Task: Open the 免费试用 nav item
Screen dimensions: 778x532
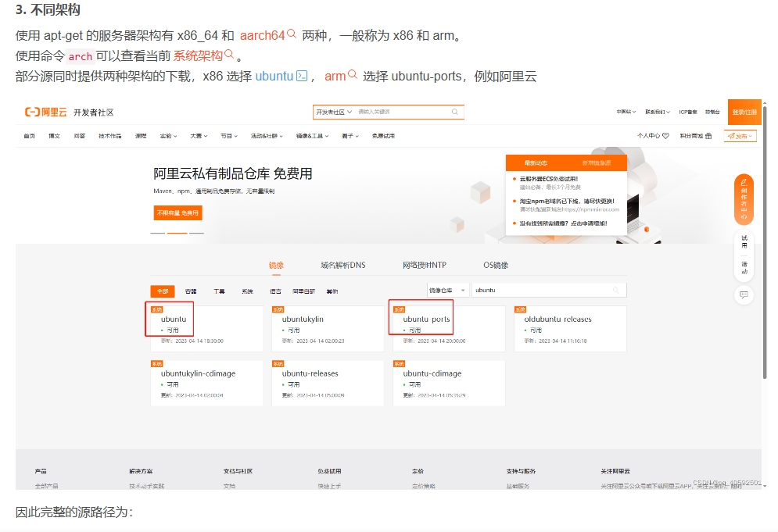Action: [x=383, y=136]
